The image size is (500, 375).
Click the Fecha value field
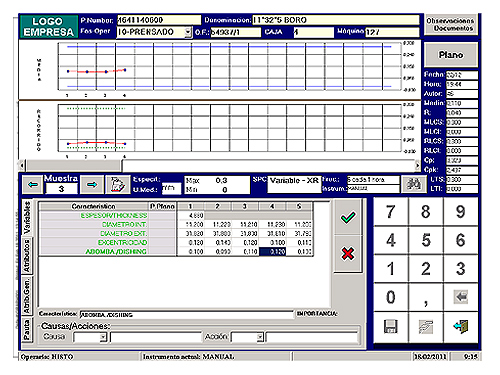pyautogui.click(x=462, y=75)
